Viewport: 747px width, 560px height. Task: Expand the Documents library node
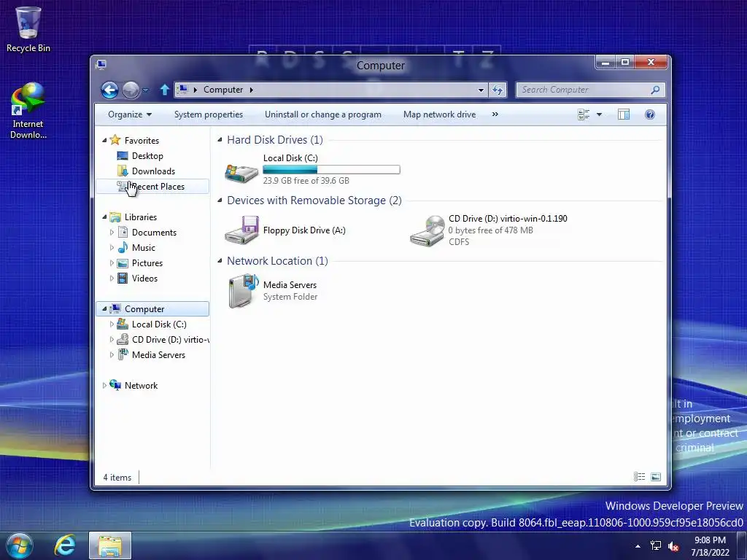[x=112, y=233]
